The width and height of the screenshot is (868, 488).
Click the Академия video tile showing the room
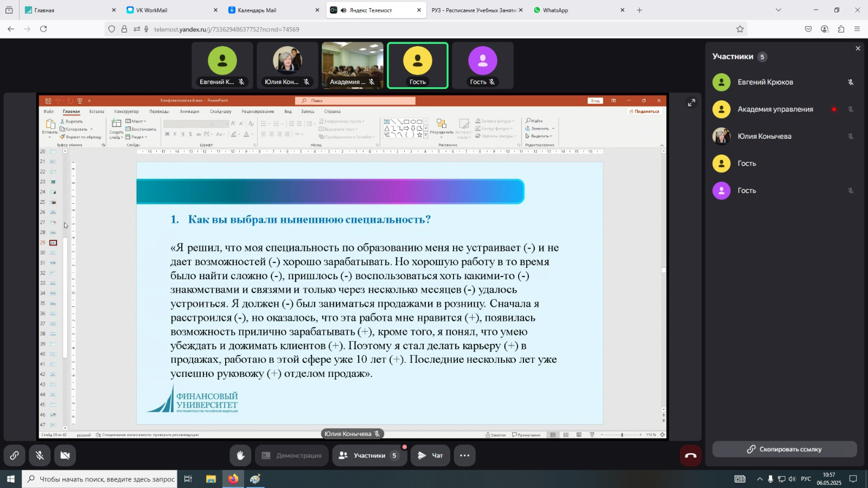point(353,65)
